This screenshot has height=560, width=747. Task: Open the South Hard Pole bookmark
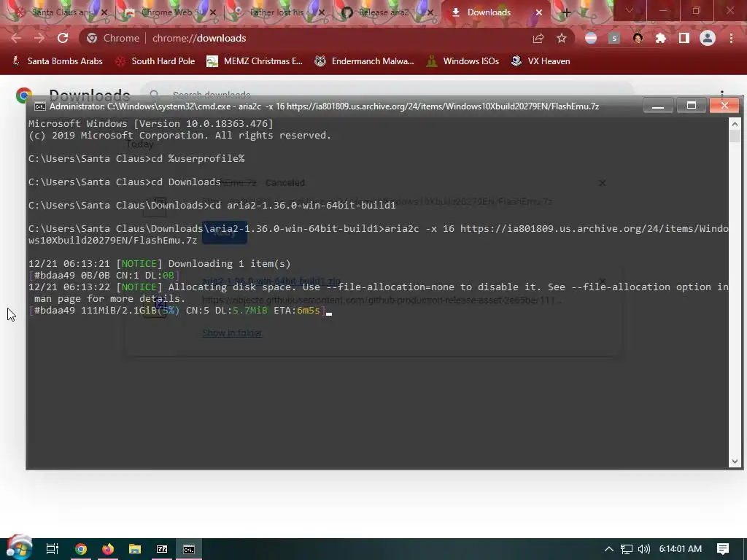tap(155, 61)
